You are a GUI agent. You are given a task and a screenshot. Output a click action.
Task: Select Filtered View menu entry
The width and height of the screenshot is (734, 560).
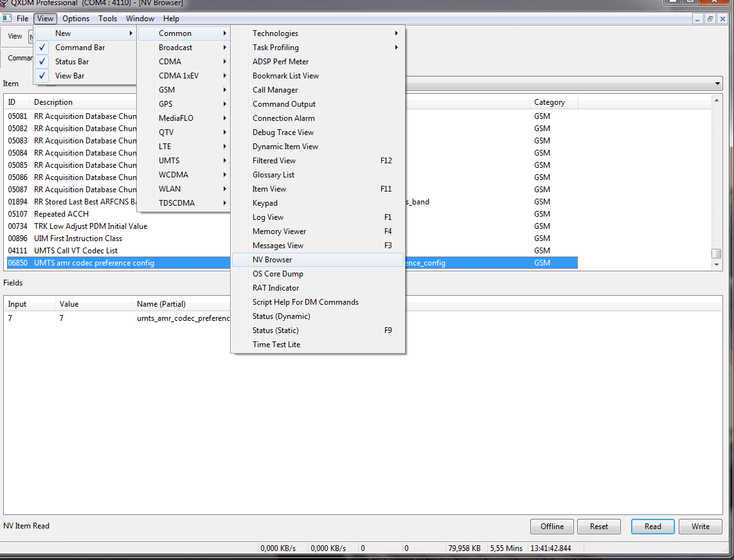318,161
